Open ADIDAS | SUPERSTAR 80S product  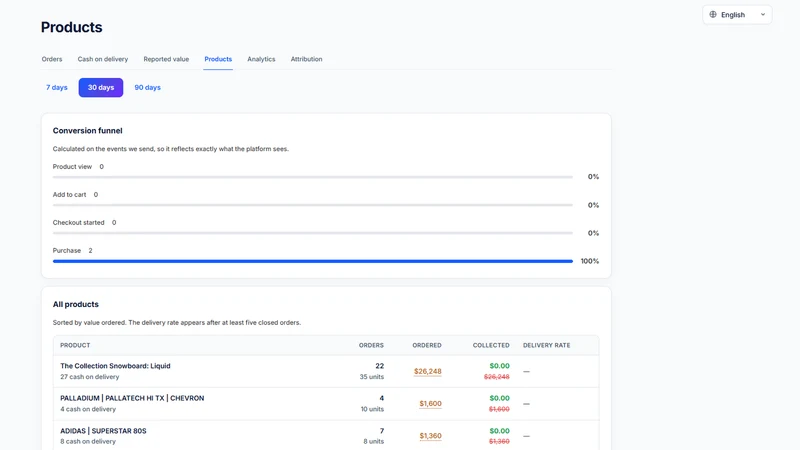pos(103,431)
